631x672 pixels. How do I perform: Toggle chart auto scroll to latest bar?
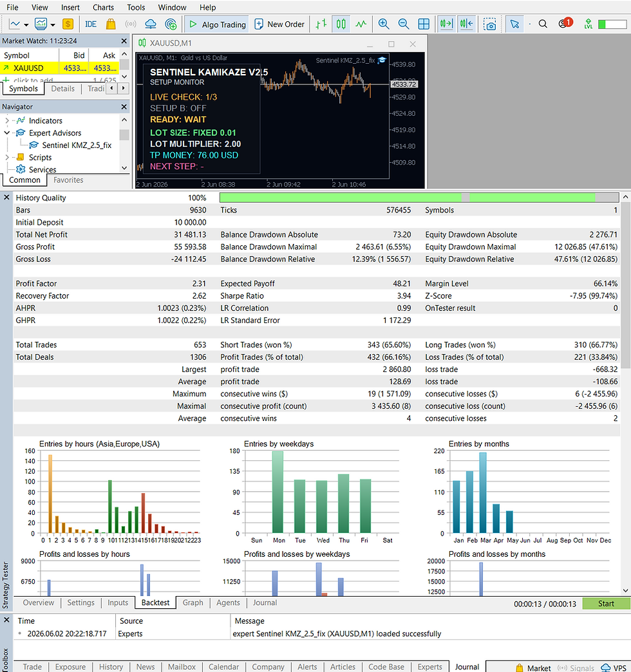click(446, 24)
